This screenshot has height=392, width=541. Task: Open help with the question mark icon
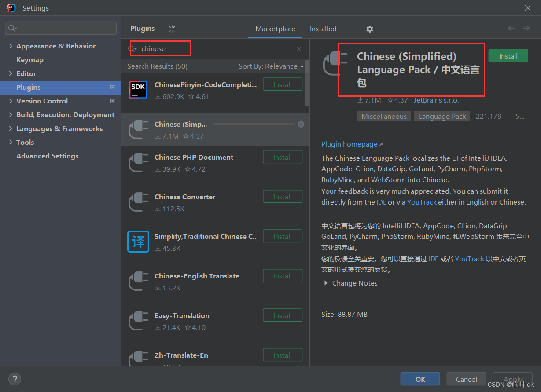coord(15,379)
